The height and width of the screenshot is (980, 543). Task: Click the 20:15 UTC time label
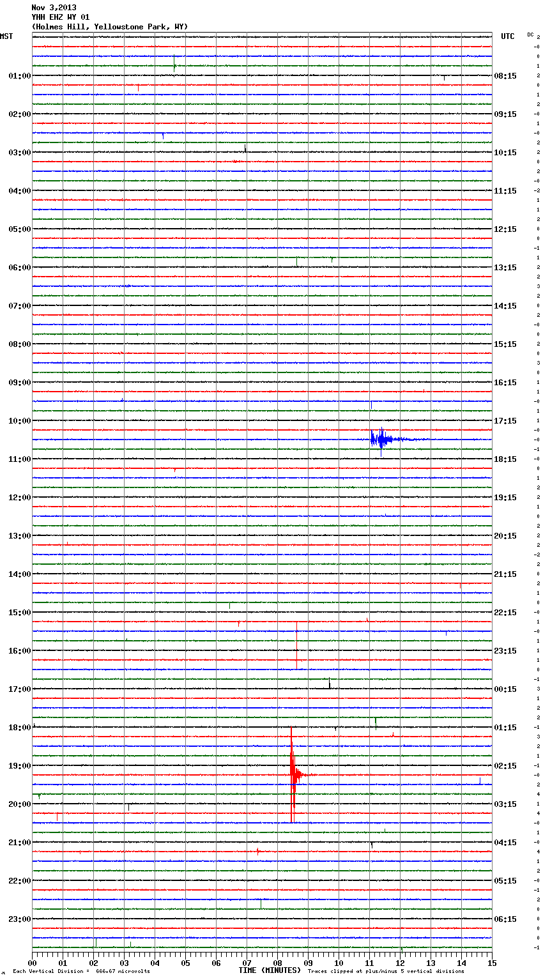click(x=505, y=536)
